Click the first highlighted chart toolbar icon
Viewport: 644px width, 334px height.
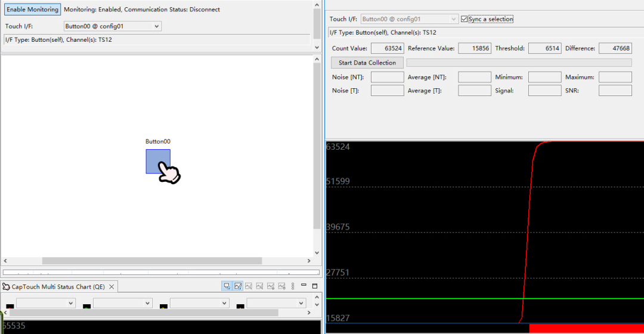pyautogui.click(x=227, y=286)
